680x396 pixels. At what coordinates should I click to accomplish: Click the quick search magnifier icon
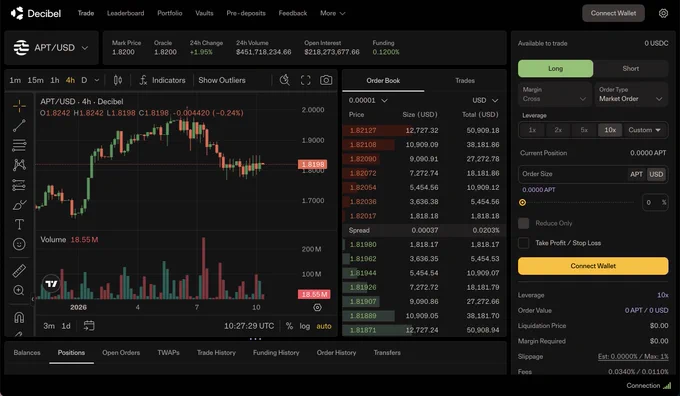(284, 80)
